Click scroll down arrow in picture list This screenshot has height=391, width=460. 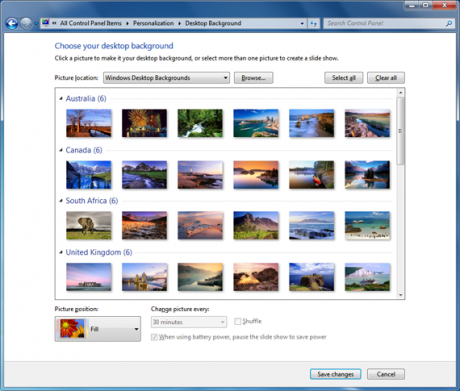click(400, 295)
